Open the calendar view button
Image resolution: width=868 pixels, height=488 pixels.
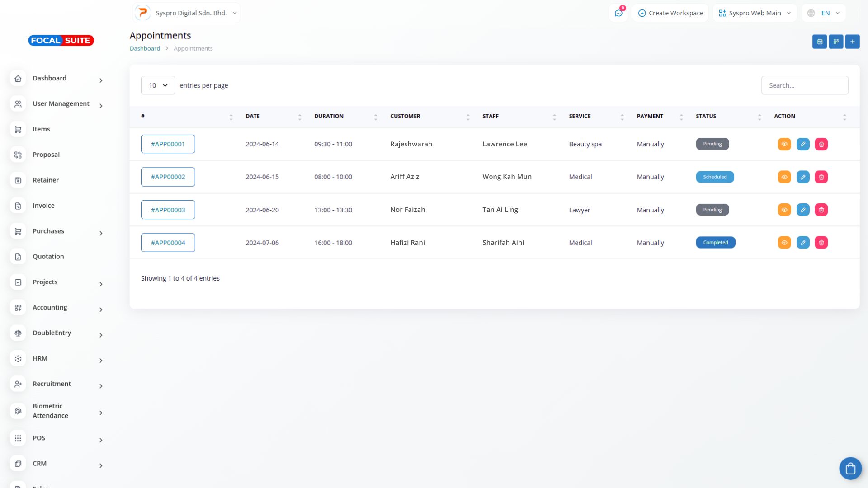pyautogui.click(x=819, y=42)
